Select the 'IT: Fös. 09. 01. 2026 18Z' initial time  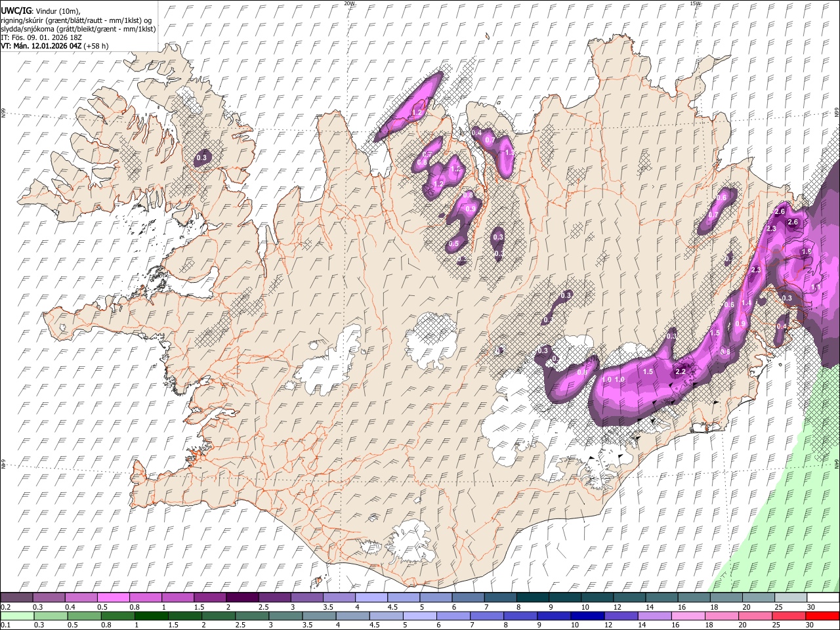(41, 37)
